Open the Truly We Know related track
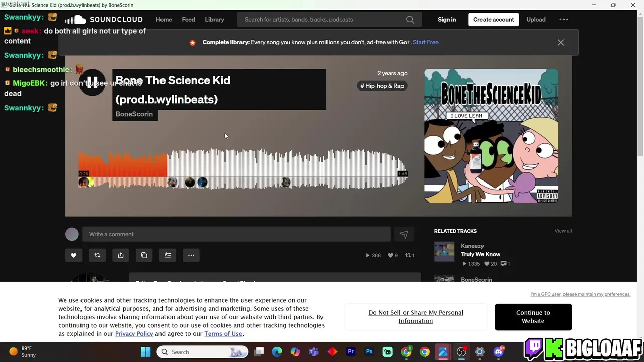The height and width of the screenshot is (362, 644). pyautogui.click(x=480, y=254)
